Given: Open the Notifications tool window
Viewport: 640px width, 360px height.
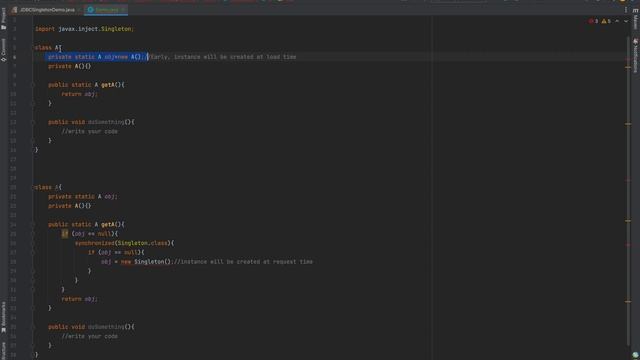Looking at the screenshot, I should (x=636, y=56).
